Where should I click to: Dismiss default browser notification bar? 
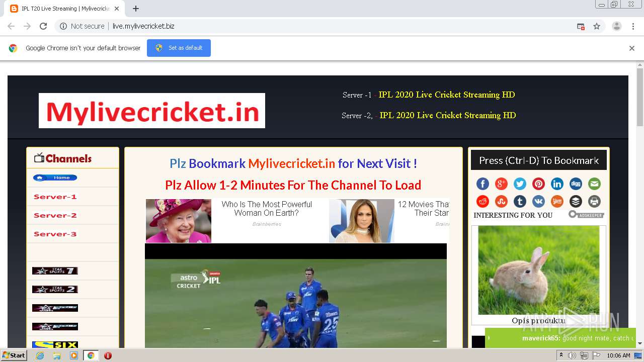click(632, 48)
